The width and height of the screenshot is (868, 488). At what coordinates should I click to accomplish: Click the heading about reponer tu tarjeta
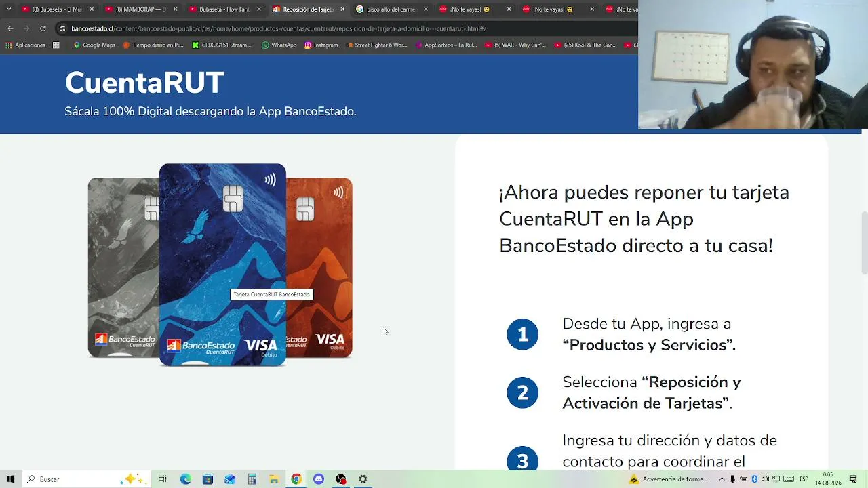pyautogui.click(x=644, y=219)
